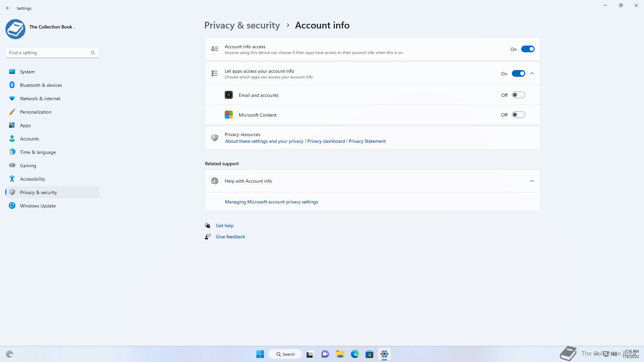Click the Windows Update sync icon
Viewport: 644px width, 362px height.
[12, 205]
